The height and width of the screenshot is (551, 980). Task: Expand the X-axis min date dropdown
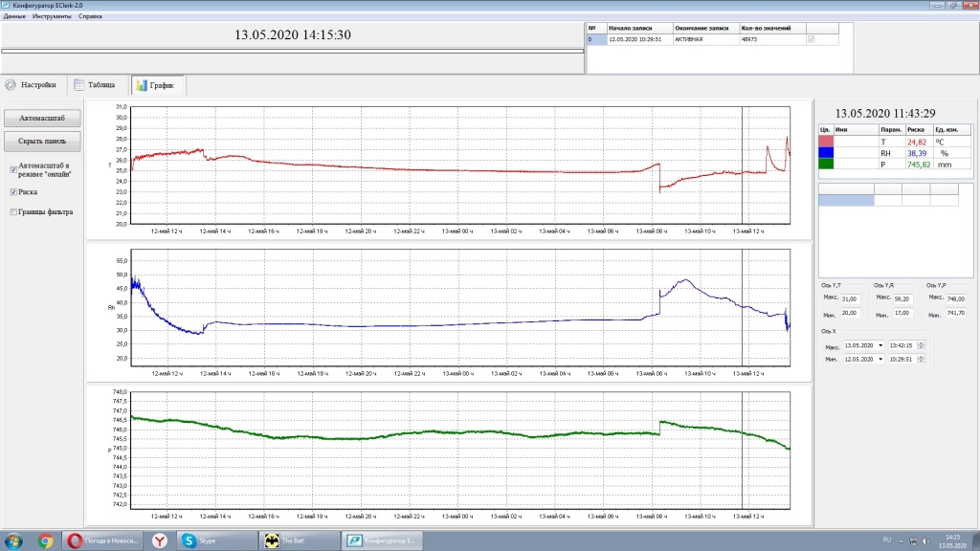(x=880, y=359)
